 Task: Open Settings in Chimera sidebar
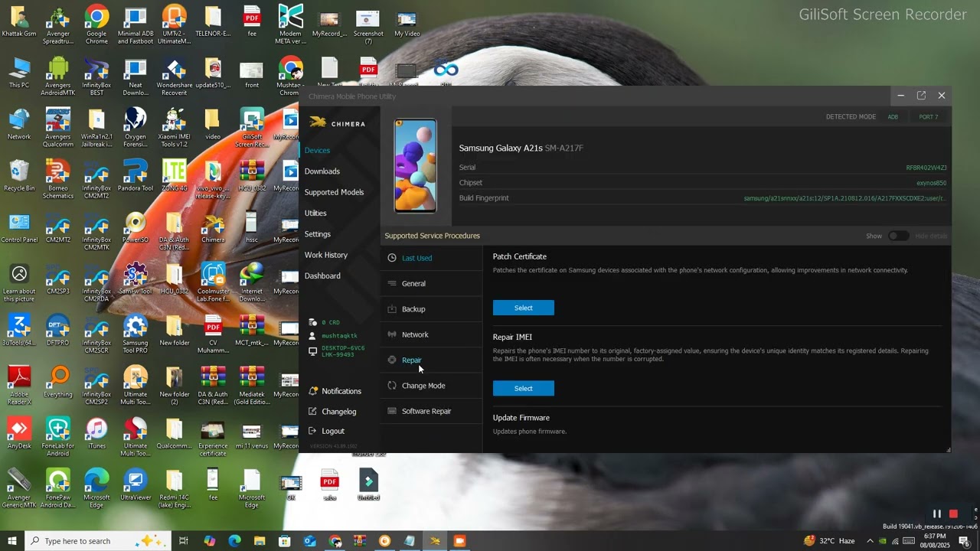coord(318,234)
